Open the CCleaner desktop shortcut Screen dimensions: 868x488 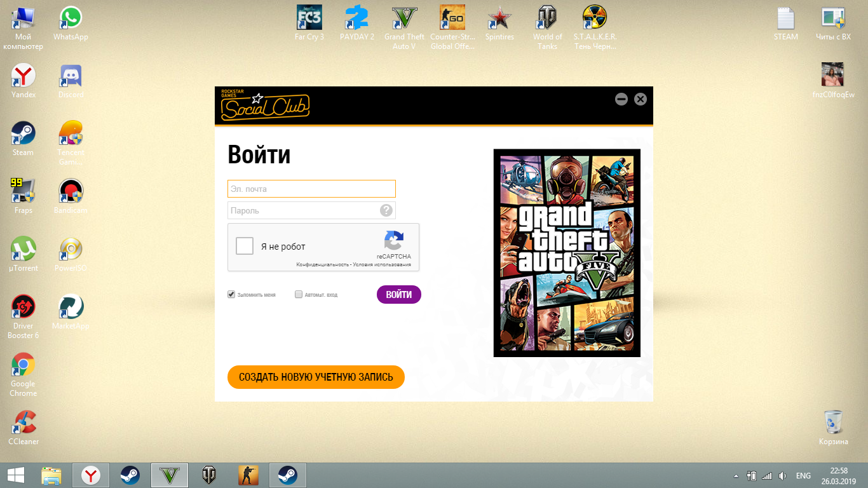pos(24,428)
